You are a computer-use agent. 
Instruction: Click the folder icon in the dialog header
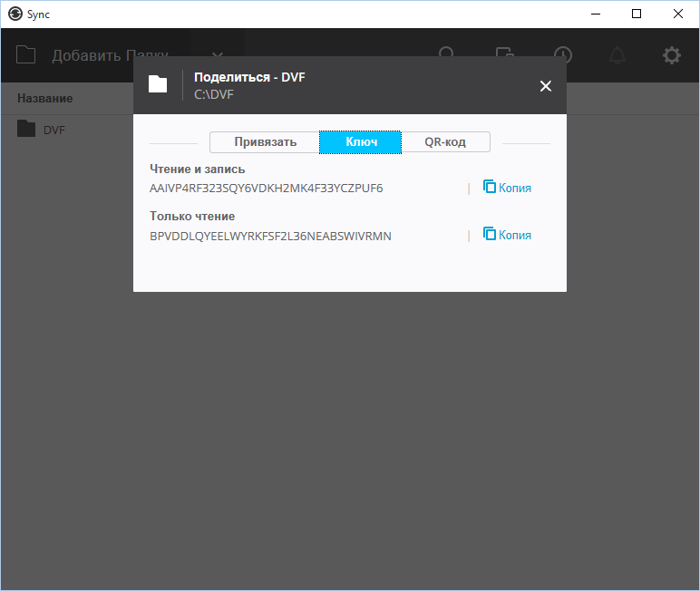pos(158,84)
